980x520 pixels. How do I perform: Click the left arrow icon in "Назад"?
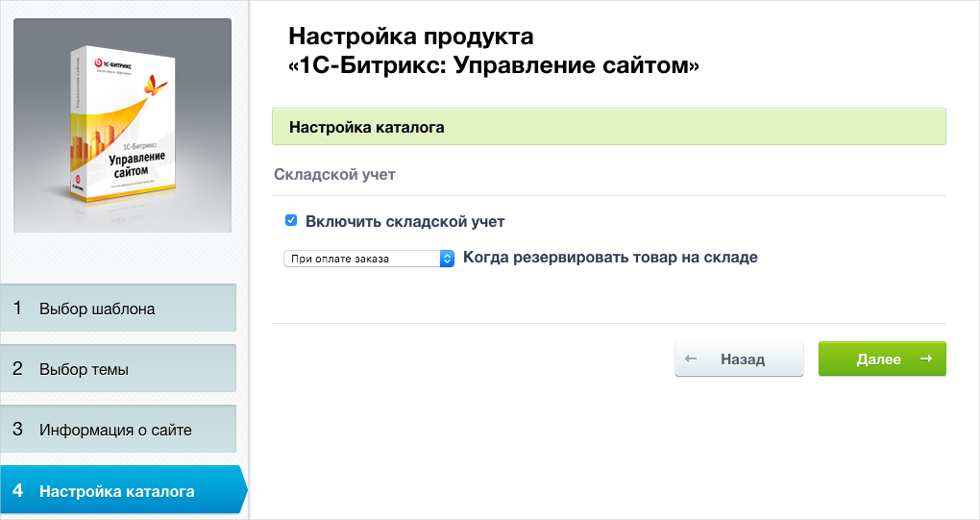[691, 359]
